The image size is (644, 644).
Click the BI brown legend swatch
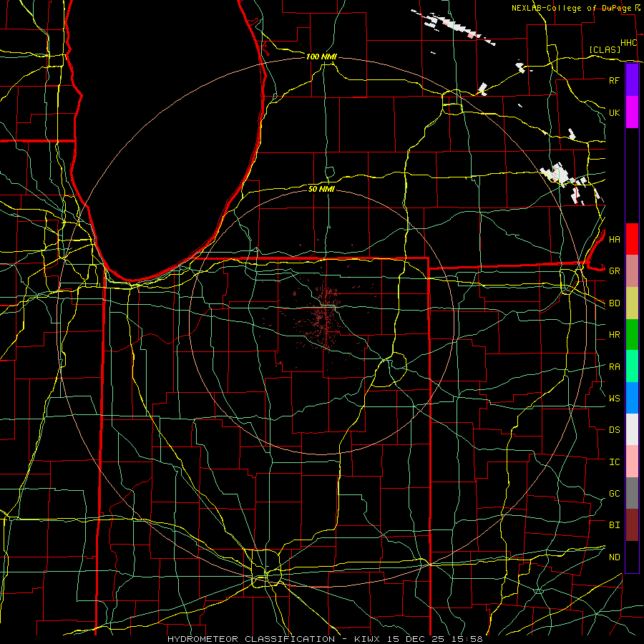632,525
